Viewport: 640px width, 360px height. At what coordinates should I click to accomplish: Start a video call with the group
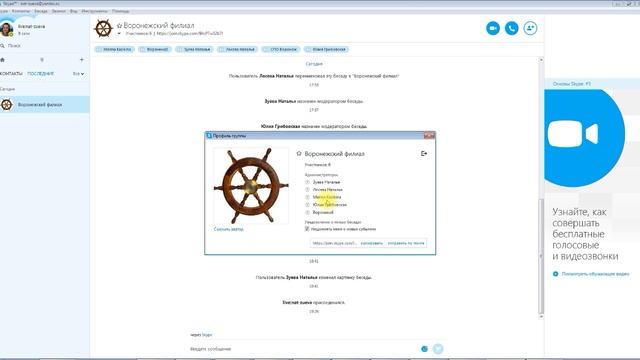(493, 28)
